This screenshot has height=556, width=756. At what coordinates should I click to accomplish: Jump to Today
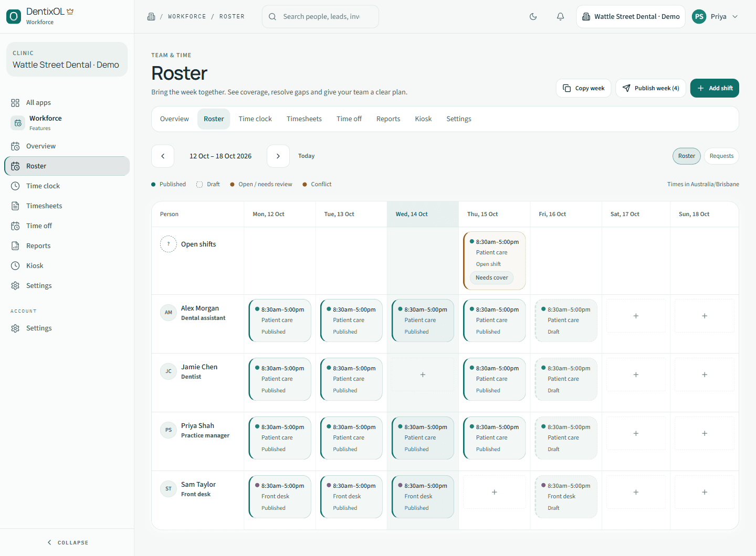(x=307, y=156)
